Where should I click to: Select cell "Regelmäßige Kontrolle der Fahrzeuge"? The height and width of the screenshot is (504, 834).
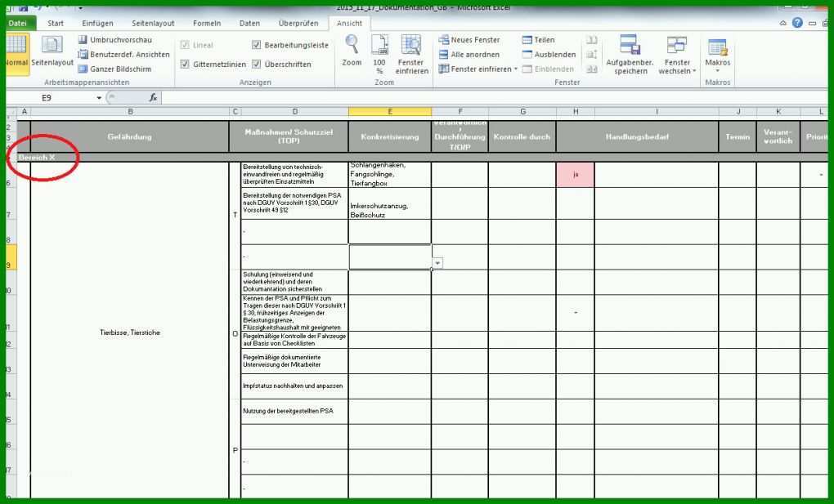pyautogui.click(x=294, y=341)
